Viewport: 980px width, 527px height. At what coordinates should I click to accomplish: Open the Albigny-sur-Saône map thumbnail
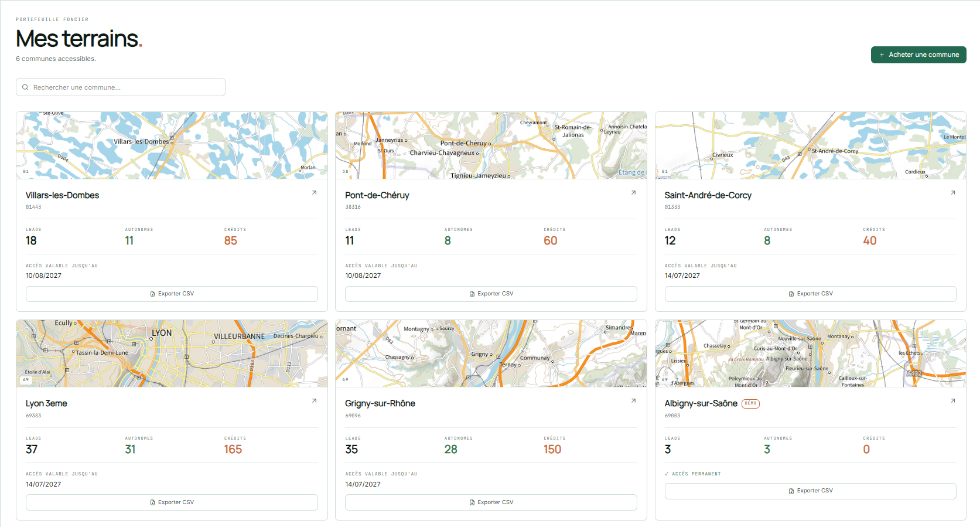811,353
